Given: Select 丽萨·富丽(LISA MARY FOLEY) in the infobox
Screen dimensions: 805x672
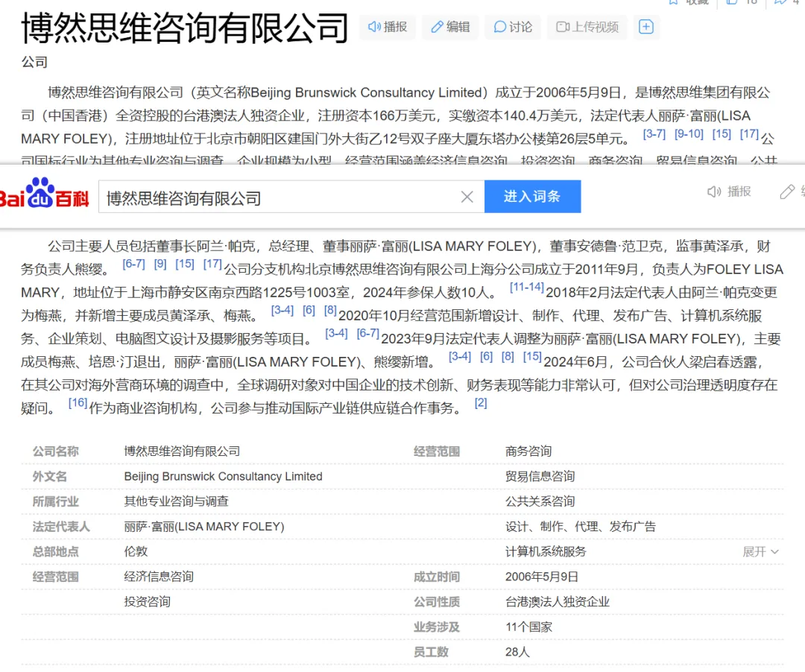Looking at the screenshot, I should pyautogui.click(x=204, y=527).
